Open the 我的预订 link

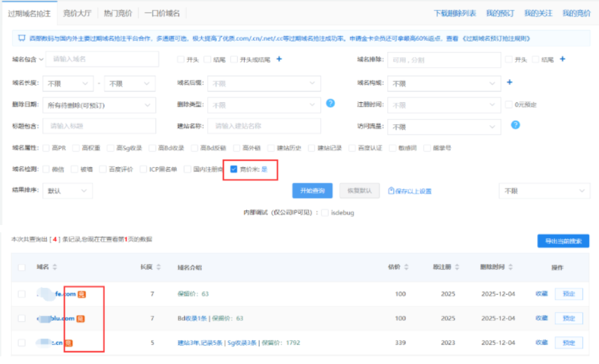pos(500,13)
